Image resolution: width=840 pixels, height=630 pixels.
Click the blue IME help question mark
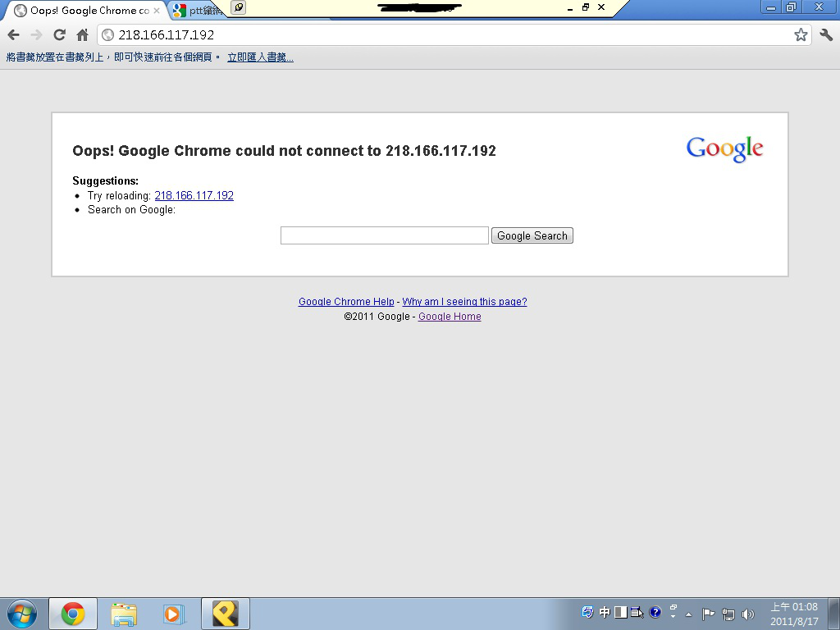[655, 612]
